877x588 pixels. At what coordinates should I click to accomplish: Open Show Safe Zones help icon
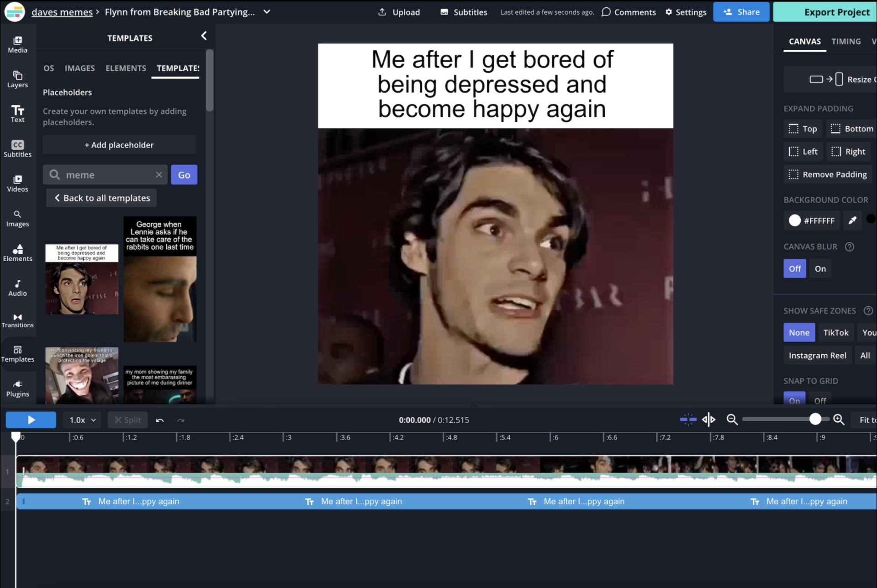[868, 310]
